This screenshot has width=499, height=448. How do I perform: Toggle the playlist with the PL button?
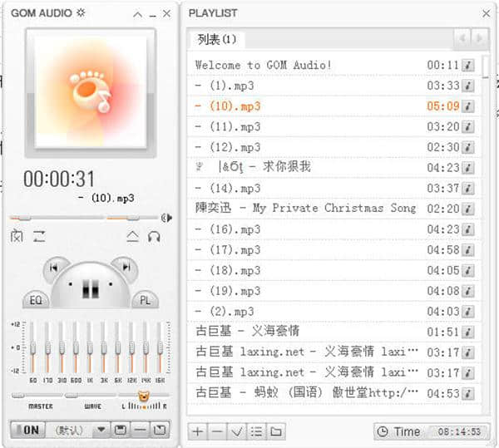click(x=145, y=300)
